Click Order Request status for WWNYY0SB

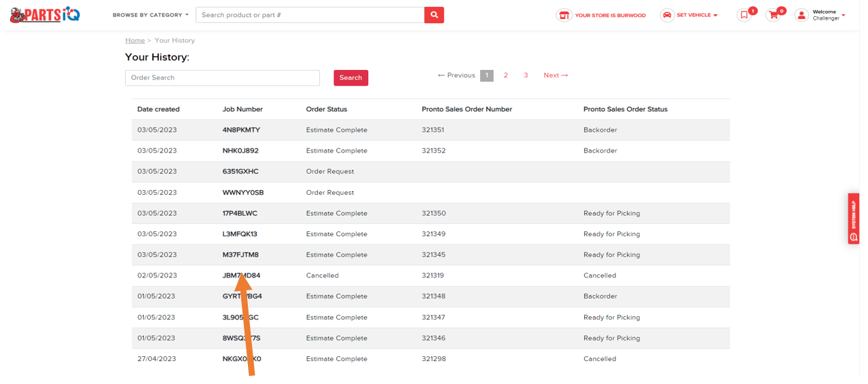point(330,193)
